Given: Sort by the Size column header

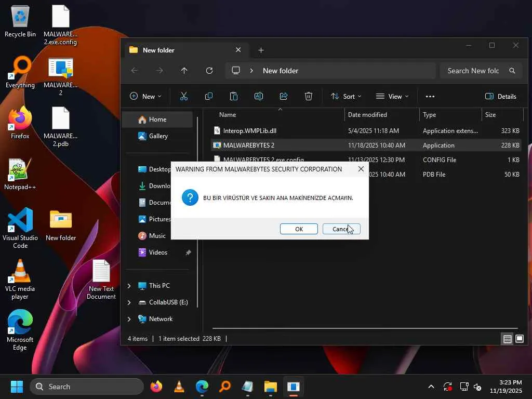Looking at the screenshot, I should pyautogui.click(x=502, y=115).
